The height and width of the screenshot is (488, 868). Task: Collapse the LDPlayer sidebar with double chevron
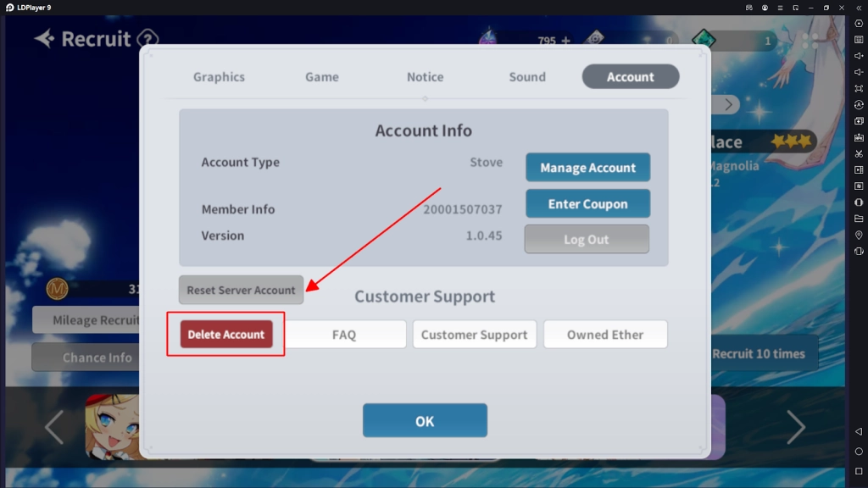click(859, 8)
